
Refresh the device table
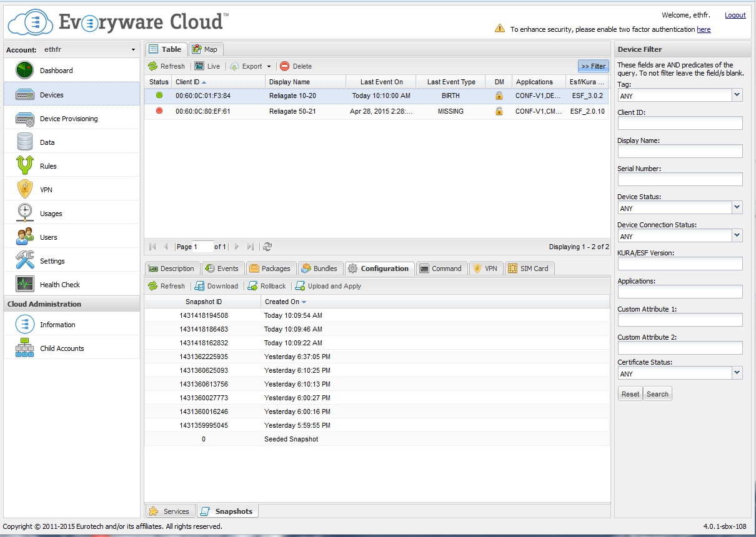click(x=166, y=66)
